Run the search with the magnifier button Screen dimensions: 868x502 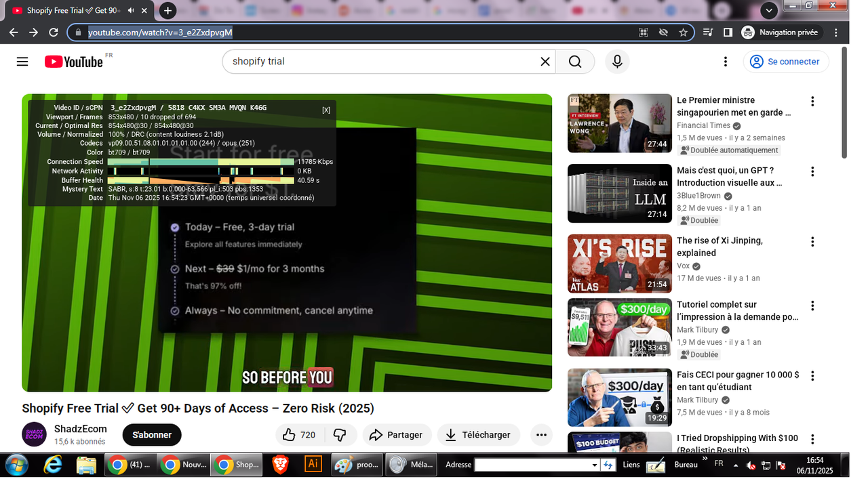575,62
